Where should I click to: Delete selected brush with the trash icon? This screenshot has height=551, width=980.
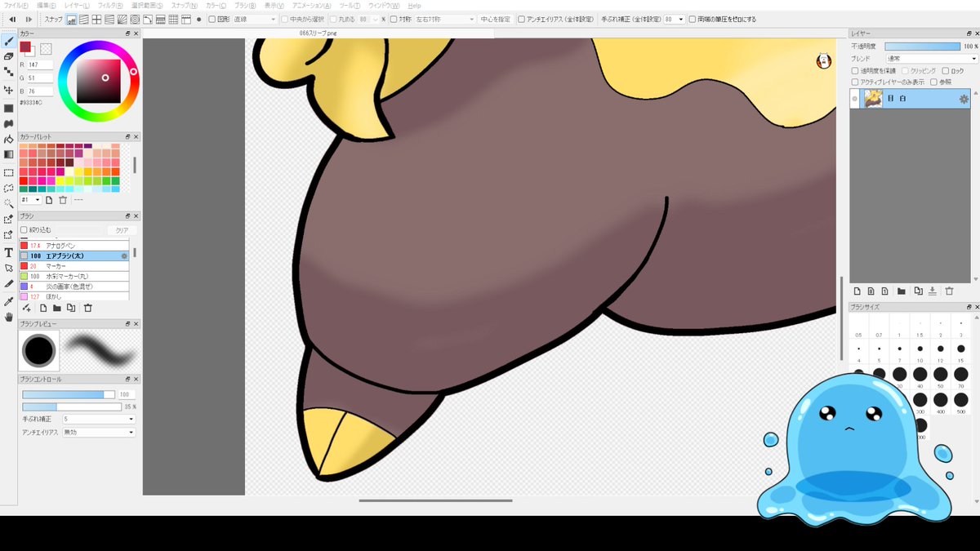[x=88, y=308]
